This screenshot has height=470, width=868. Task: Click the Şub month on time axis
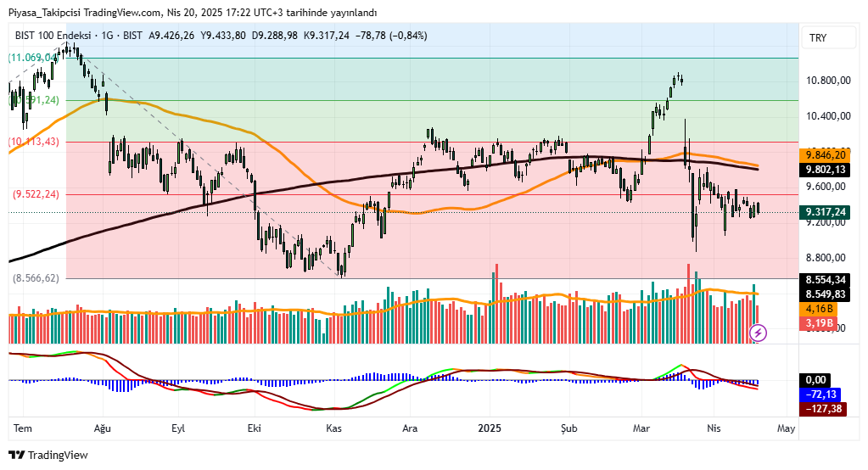click(569, 428)
